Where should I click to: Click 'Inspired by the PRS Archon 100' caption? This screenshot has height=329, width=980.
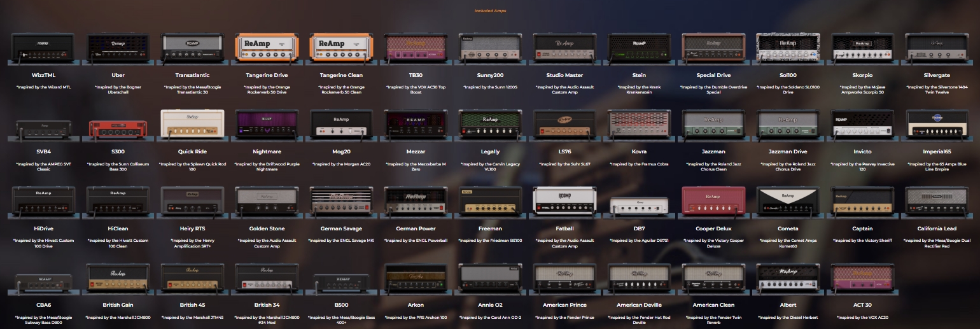416,317
